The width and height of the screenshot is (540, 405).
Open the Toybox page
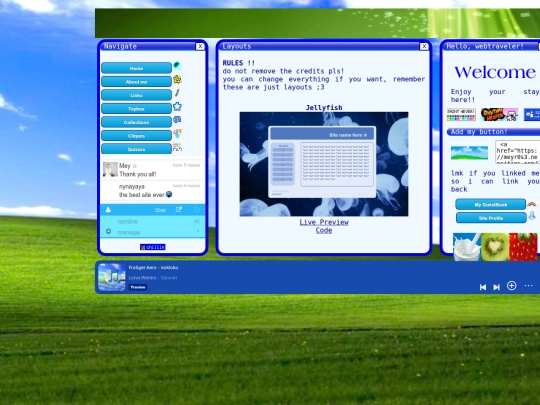(x=136, y=108)
